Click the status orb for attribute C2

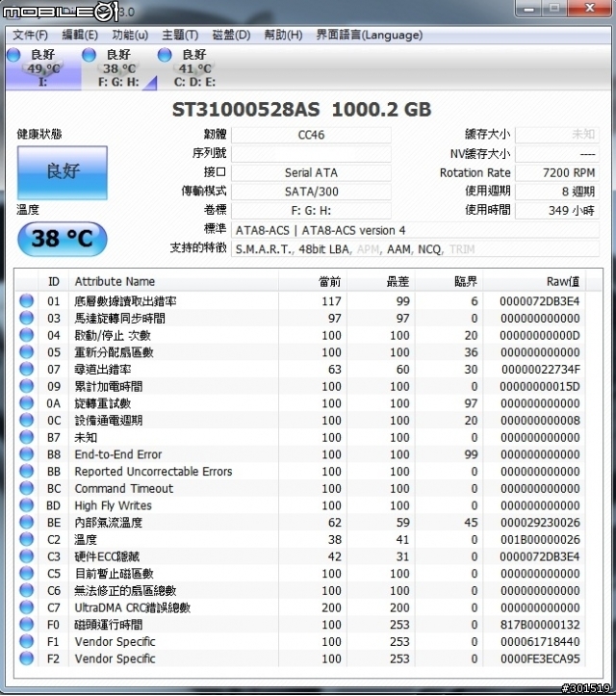point(27,539)
